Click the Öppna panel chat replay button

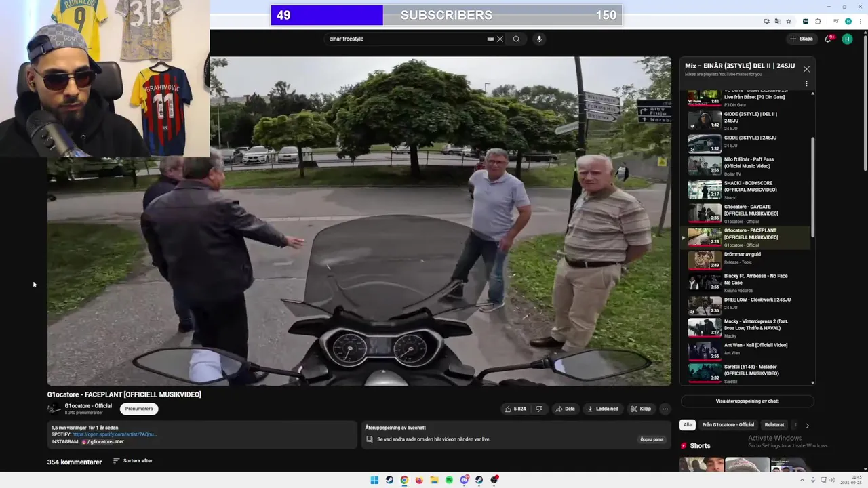click(652, 439)
